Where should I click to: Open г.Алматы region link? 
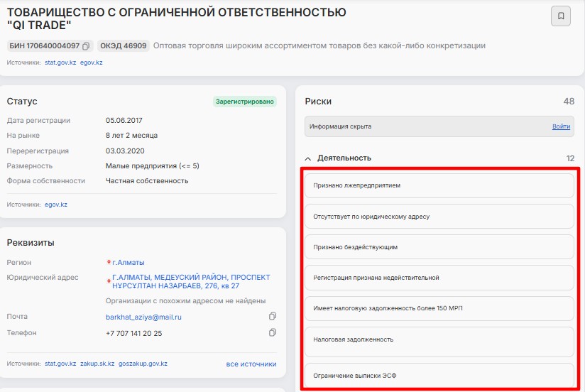129,263
